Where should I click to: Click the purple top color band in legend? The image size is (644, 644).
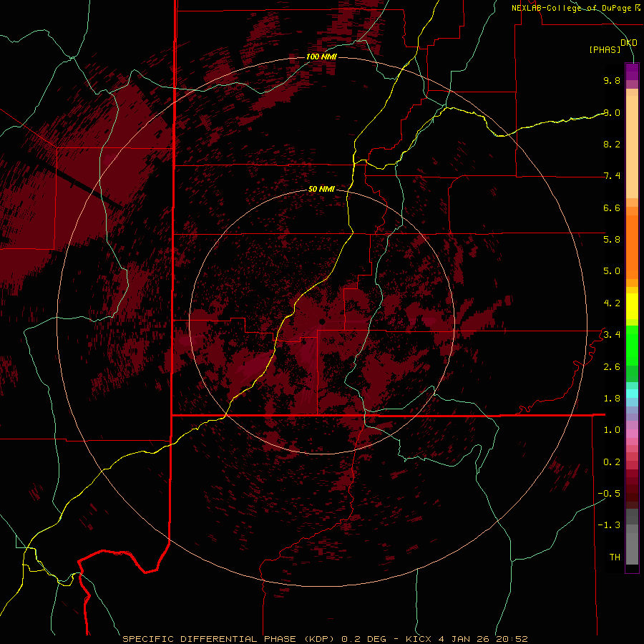click(632, 72)
